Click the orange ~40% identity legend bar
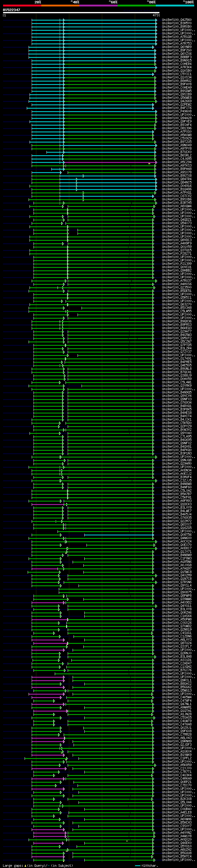This screenshot has height=868, width=197. [x=60, y=6]
